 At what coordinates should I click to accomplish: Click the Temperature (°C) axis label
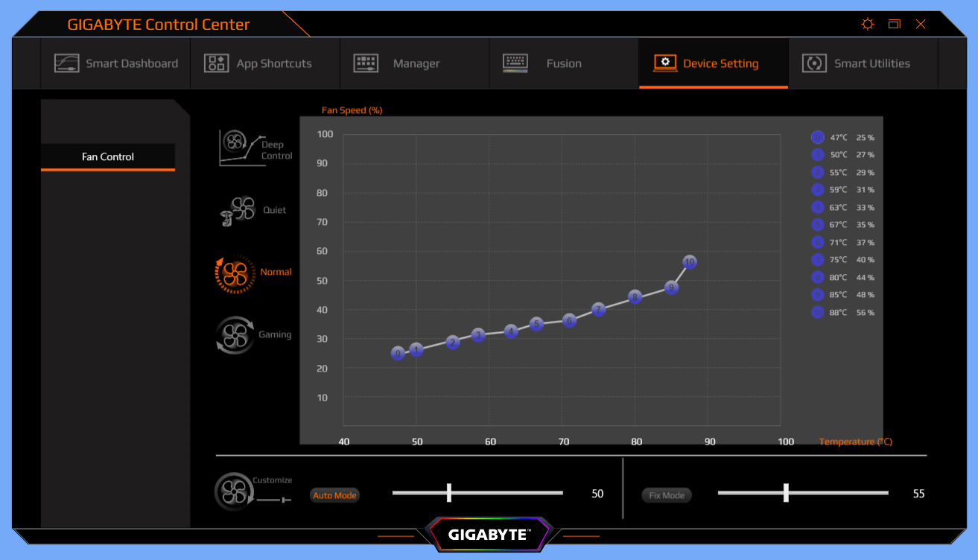(x=856, y=442)
